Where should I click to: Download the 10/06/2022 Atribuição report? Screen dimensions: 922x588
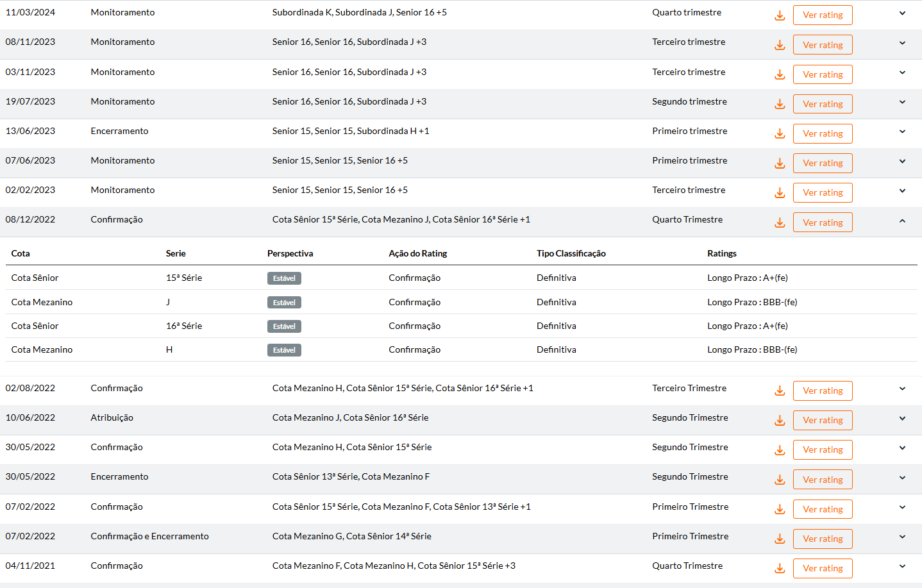780,420
